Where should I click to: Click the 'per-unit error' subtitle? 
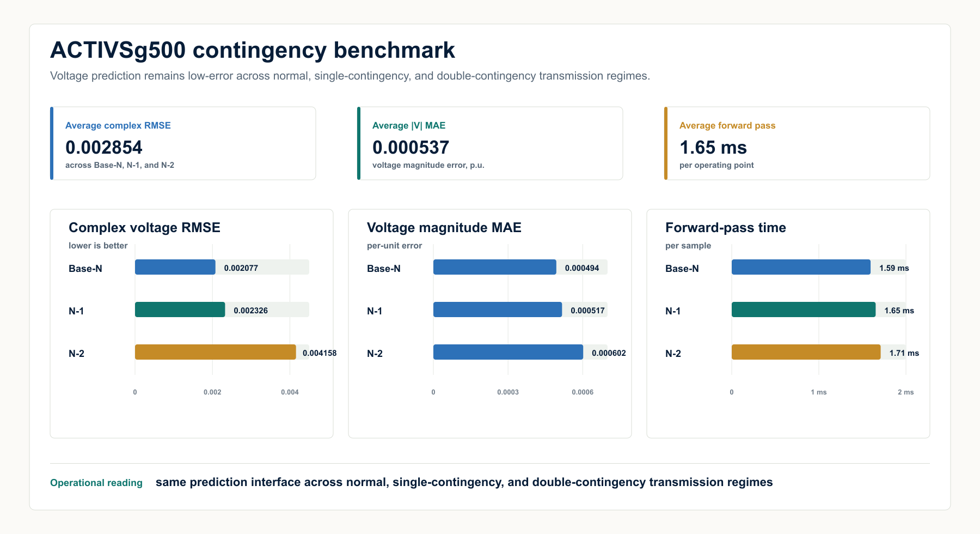tap(394, 246)
